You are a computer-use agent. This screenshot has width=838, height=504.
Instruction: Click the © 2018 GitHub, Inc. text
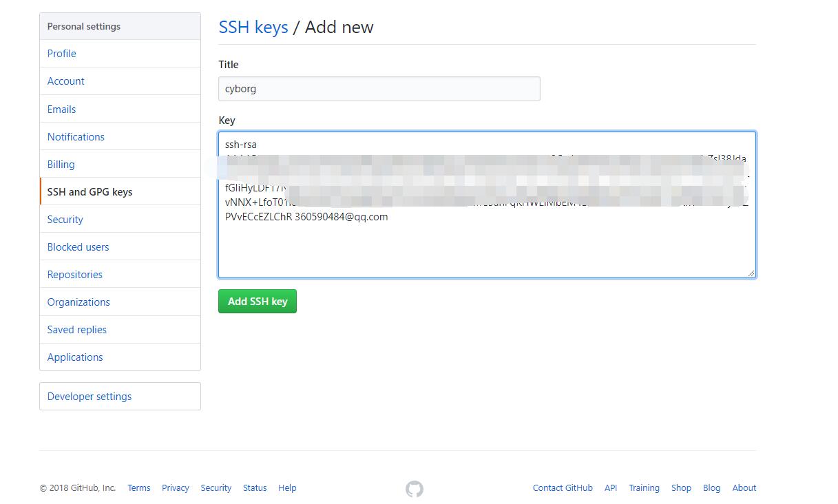pyautogui.click(x=78, y=487)
